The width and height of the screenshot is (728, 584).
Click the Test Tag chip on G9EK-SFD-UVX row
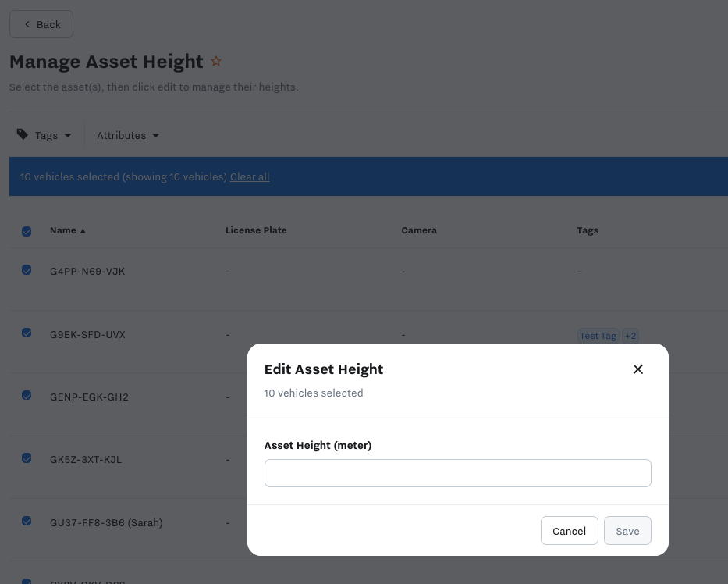[598, 336]
